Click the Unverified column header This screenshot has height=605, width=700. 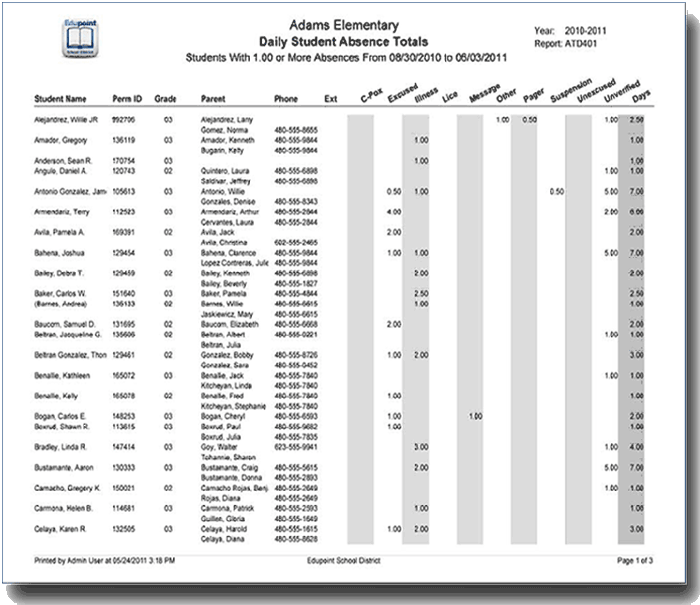click(x=622, y=92)
